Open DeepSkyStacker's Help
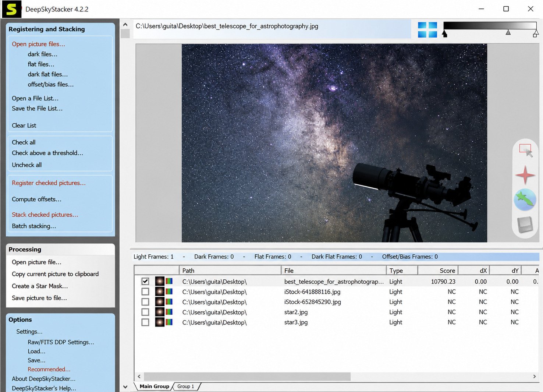543x392 pixels. (44, 388)
